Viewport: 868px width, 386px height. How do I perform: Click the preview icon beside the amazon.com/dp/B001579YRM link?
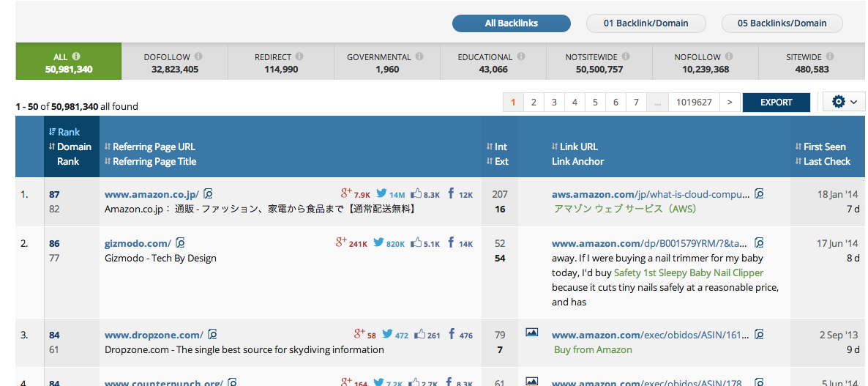760,242
